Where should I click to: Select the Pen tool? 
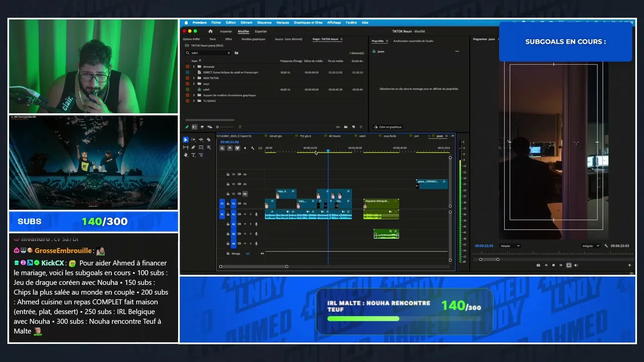click(x=193, y=147)
